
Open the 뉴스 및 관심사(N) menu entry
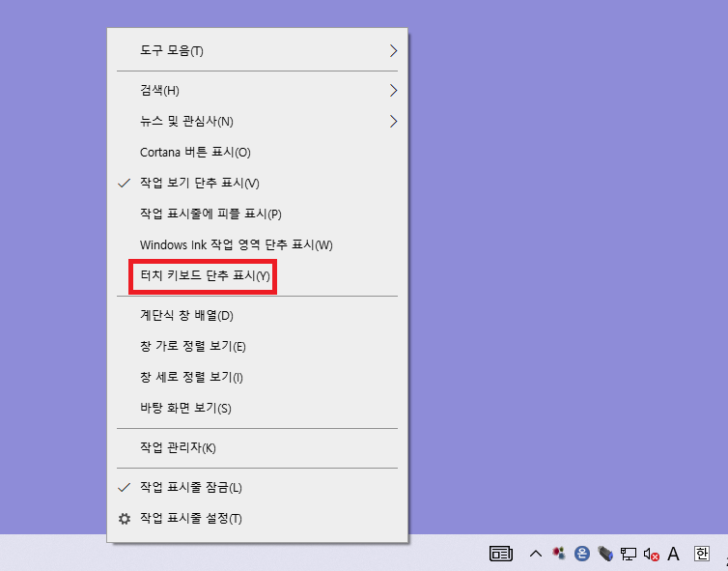257,122
